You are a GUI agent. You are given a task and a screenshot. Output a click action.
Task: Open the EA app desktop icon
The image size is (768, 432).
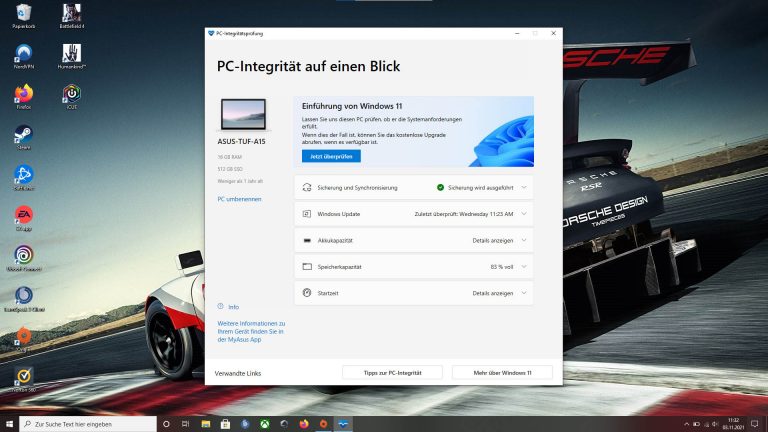tap(23, 215)
